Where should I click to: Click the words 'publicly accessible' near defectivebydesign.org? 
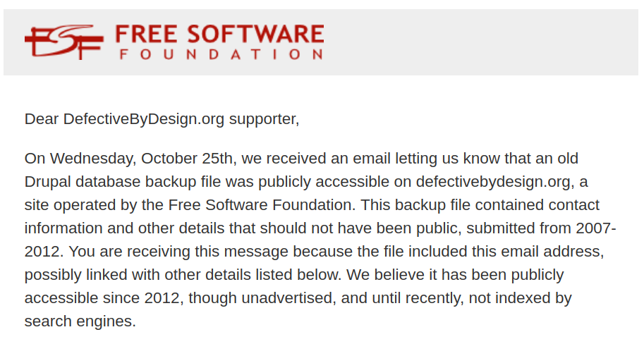332,182
